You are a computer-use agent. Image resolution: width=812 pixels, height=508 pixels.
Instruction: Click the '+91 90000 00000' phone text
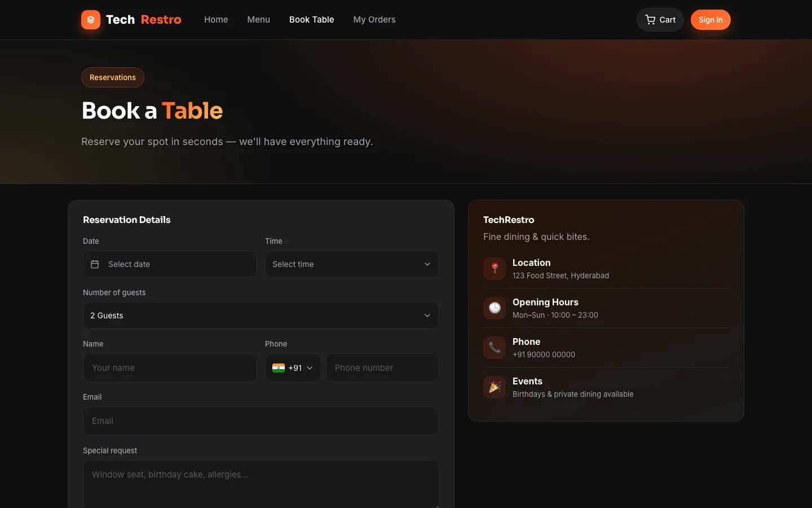pos(544,354)
